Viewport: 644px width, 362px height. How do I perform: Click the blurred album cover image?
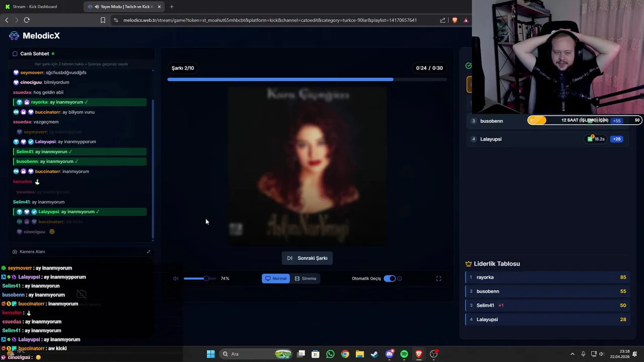tap(307, 166)
